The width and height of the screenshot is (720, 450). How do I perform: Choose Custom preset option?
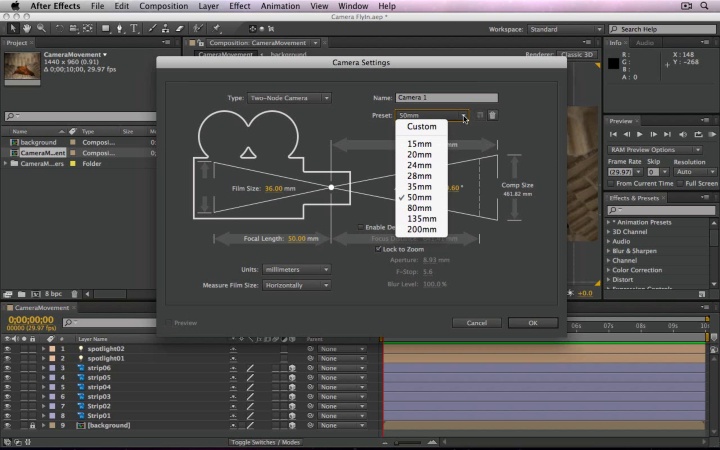[x=422, y=126]
